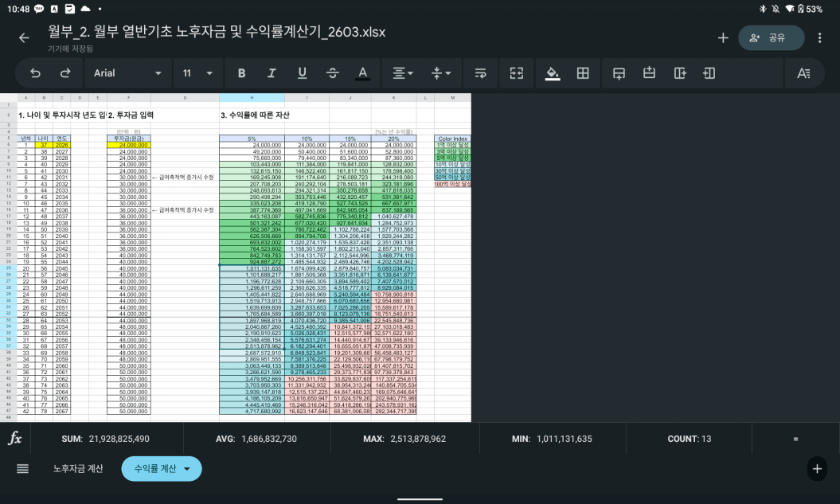
Task: Open the three-dot more options menu
Action: pos(819,38)
